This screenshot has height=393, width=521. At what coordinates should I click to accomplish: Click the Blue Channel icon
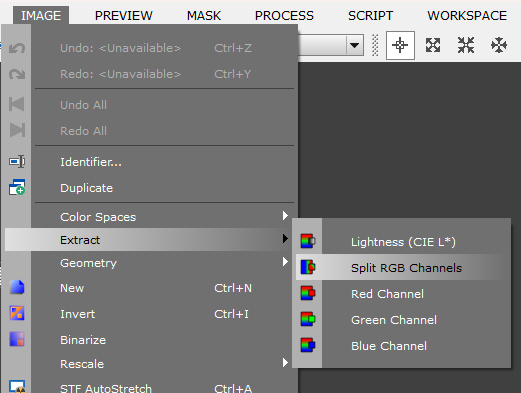pos(308,345)
